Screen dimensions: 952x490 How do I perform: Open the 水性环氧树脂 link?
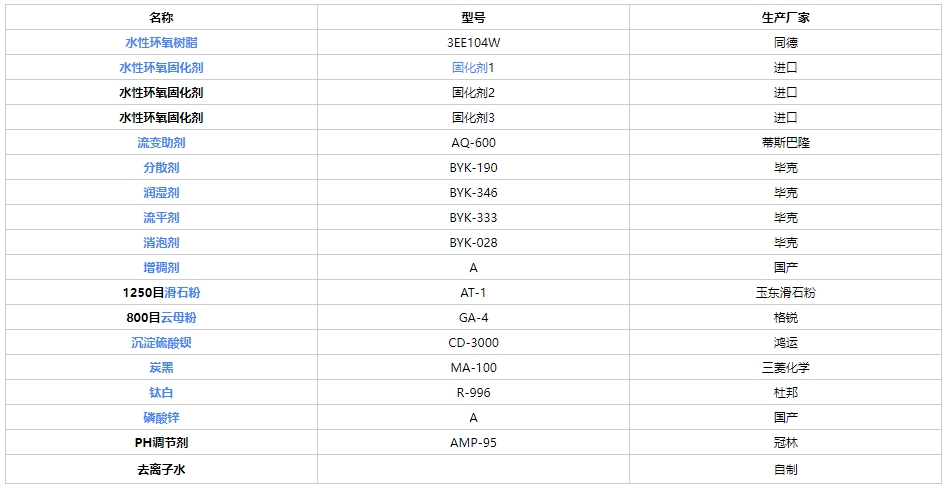(161, 43)
